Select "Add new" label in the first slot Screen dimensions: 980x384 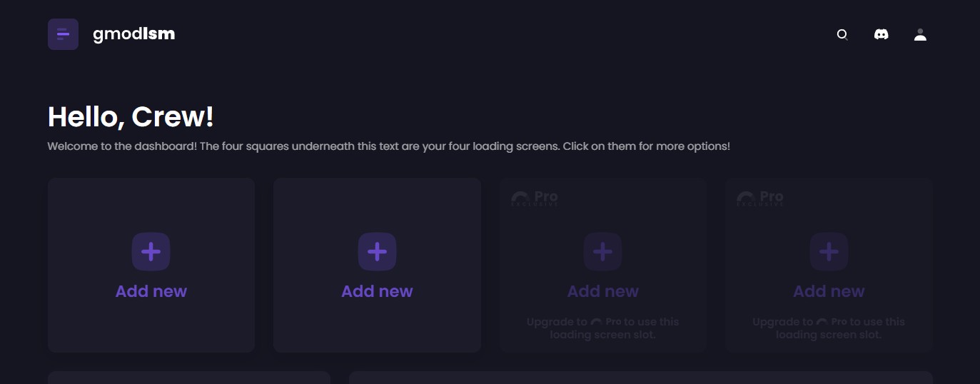[151, 291]
